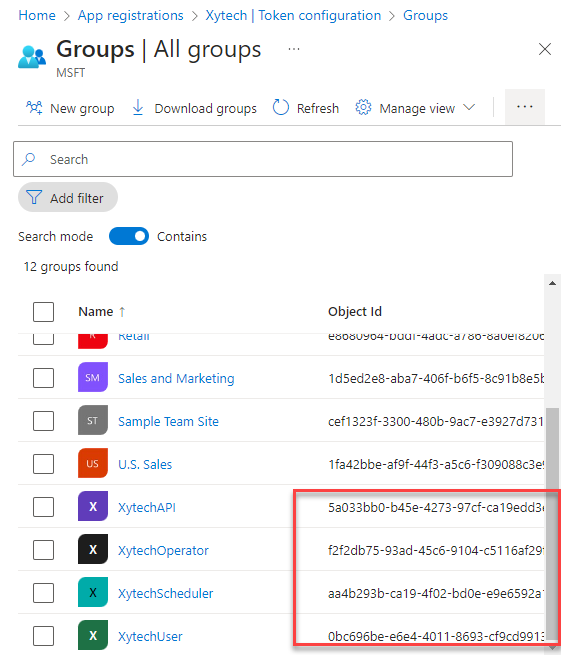The height and width of the screenshot is (655, 561).
Task: Open the XytechUser group
Action: [x=150, y=637]
